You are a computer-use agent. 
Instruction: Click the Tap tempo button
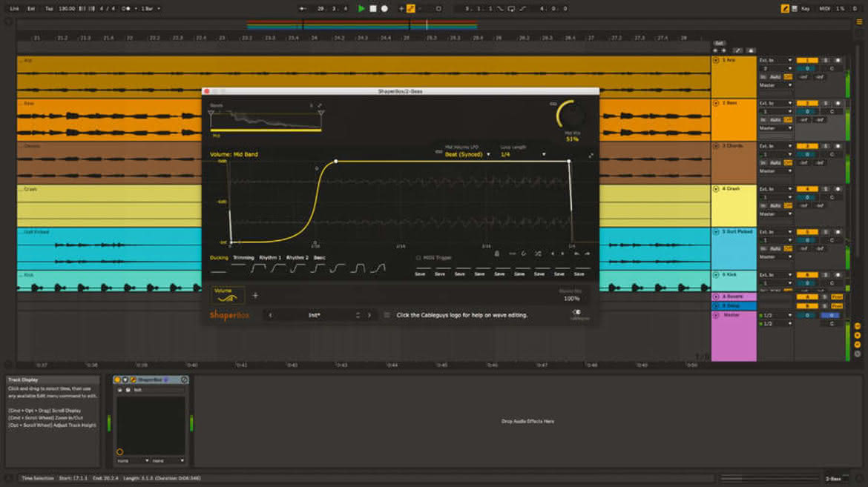pos(49,8)
